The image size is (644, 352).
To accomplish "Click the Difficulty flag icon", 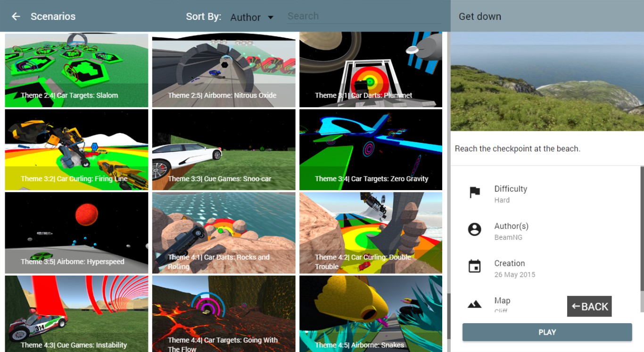I will click(x=474, y=193).
